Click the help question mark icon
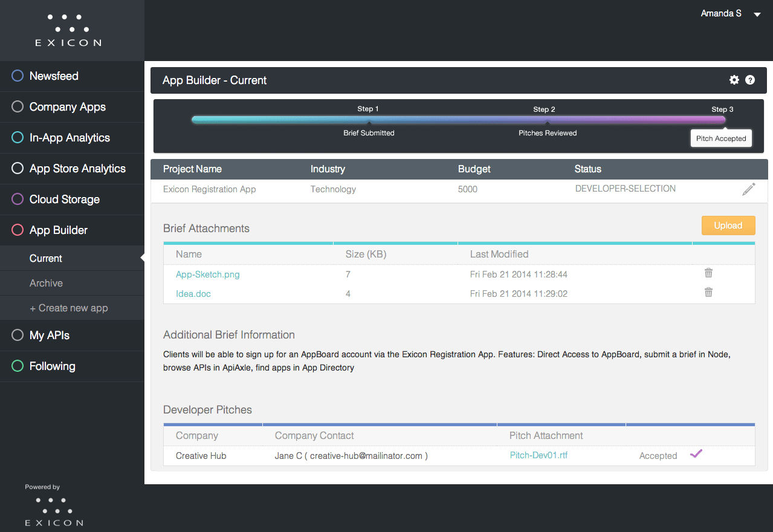Screen dimensions: 773x532 [750, 80]
